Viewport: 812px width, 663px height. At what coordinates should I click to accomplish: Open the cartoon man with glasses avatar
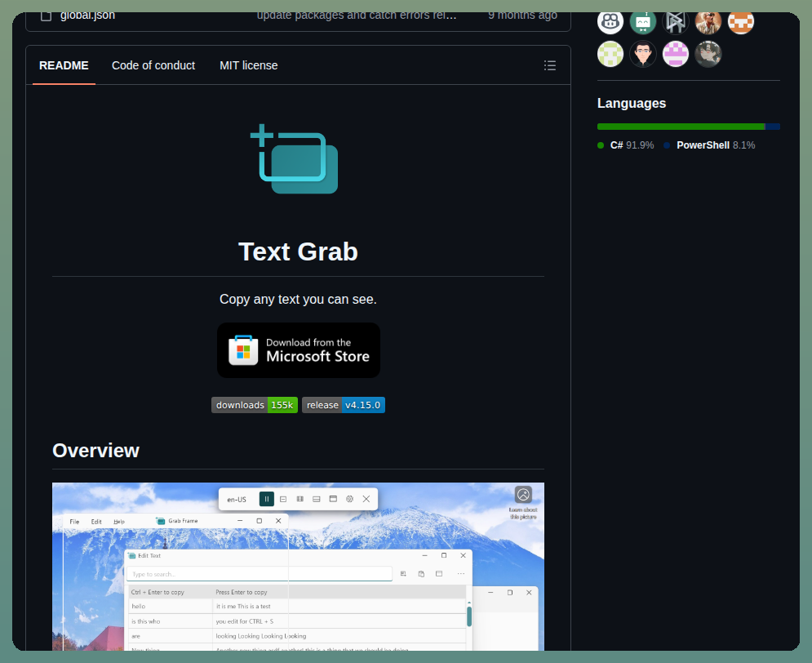[x=643, y=54]
